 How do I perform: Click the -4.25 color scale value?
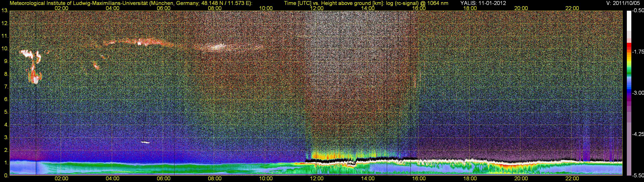coord(638,134)
